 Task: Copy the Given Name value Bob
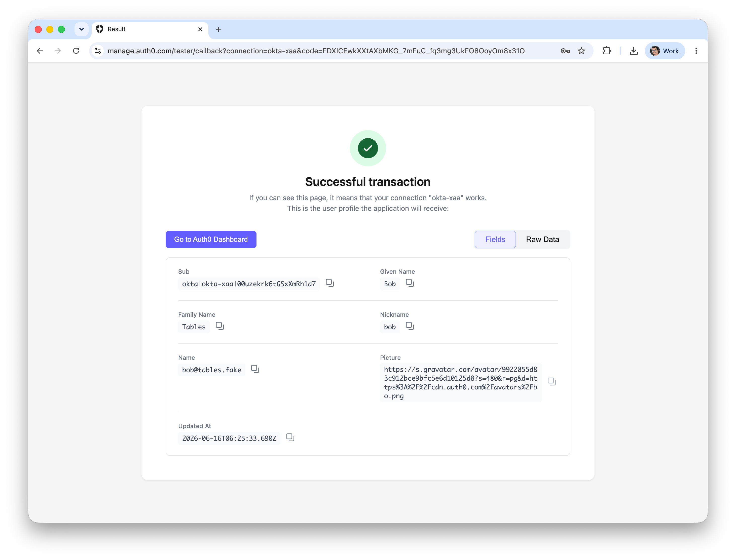click(410, 283)
